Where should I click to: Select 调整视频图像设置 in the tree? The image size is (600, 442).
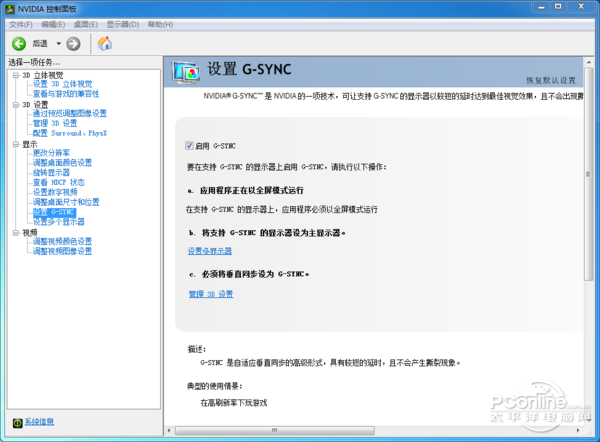pyautogui.click(x=62, y=251)
